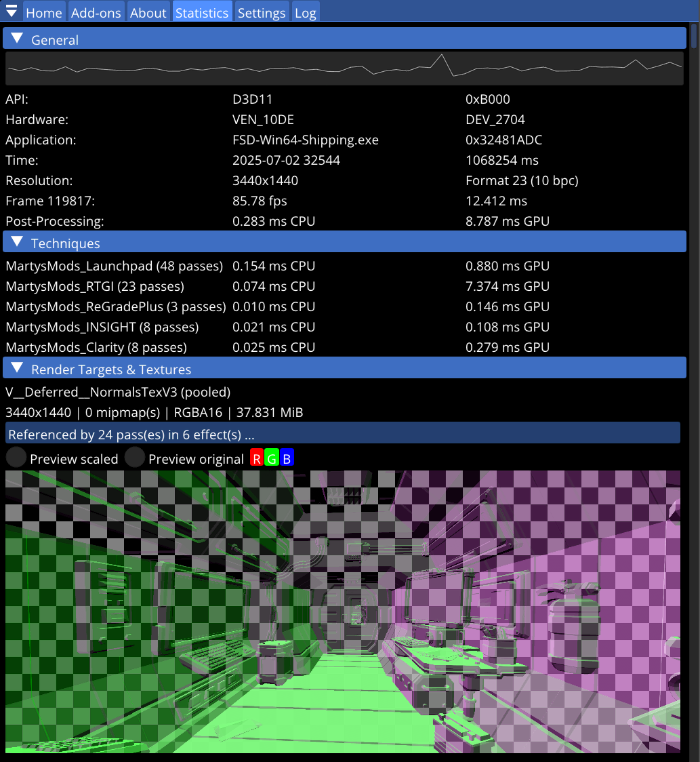Click the 3440x1440 RGBA16 37.831 MiB line
This screenshot has height=762, width=700.
coord(155,413)
